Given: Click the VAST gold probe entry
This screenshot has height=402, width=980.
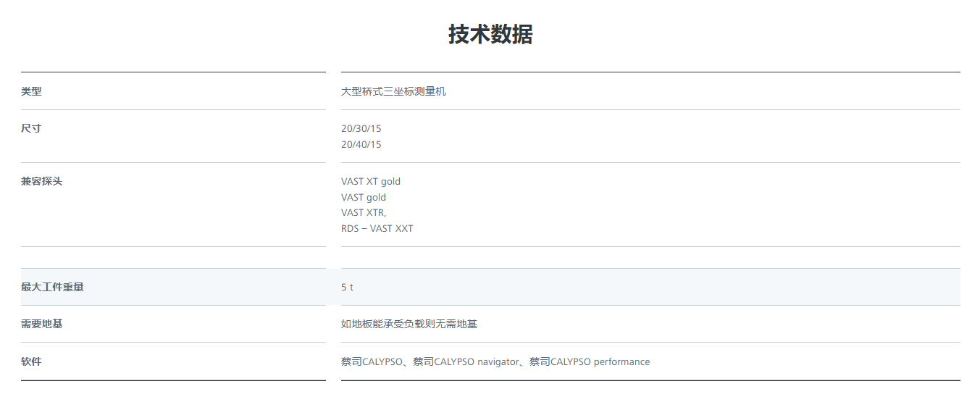Looking at the screenshot, I should coord(364,197).
